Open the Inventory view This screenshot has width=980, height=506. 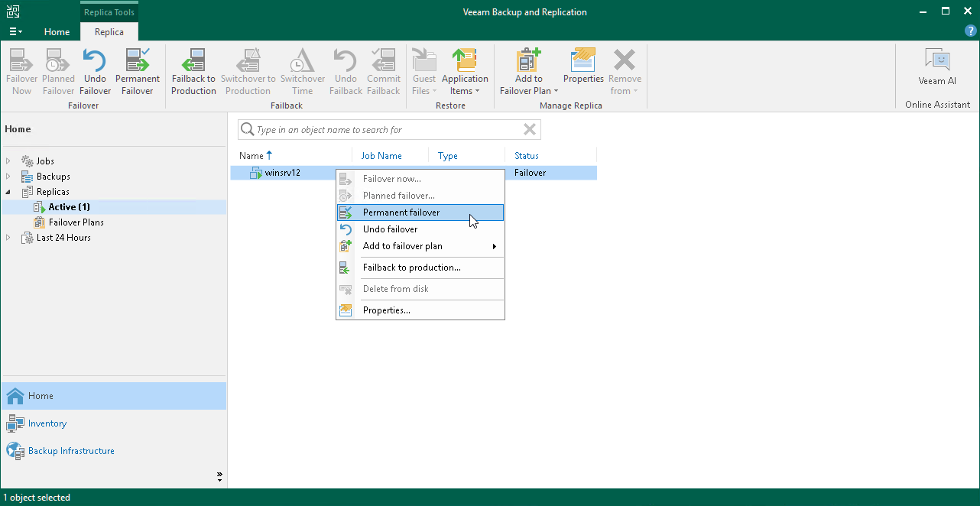[x=113, y=423]
